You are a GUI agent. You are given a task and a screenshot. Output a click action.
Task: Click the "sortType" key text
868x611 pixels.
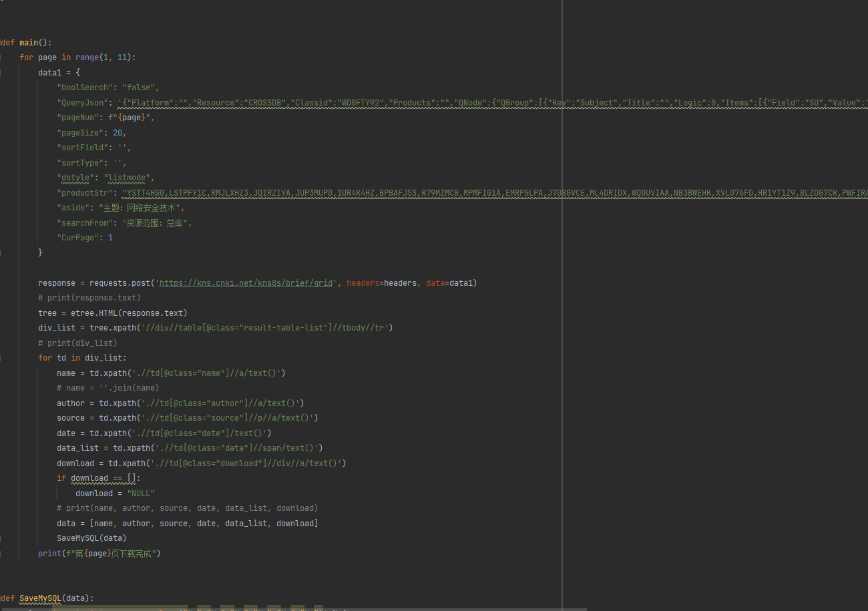(x=80, y=163)
